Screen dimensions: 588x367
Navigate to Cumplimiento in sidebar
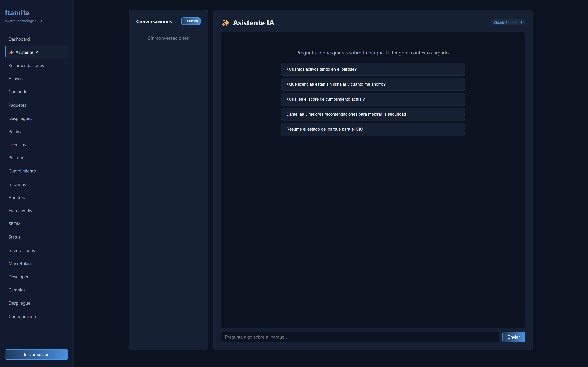[22, 171]
